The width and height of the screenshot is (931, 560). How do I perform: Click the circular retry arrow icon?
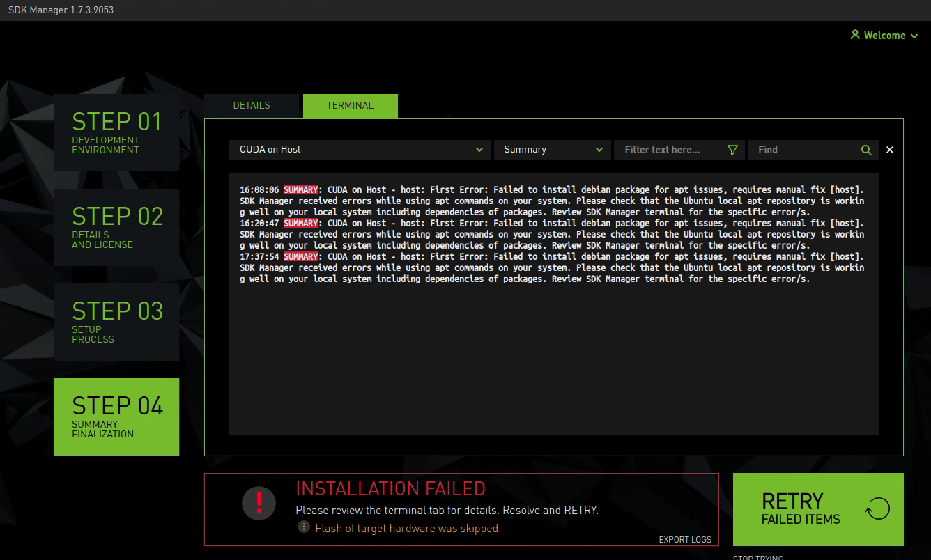coord(877,509)
